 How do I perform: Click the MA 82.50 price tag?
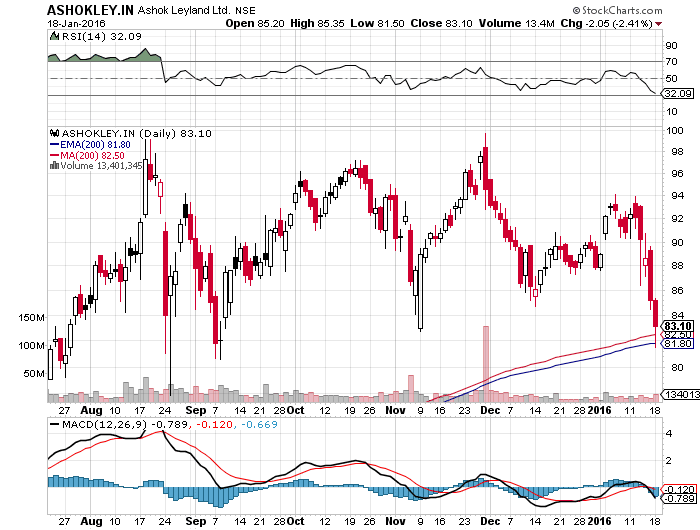(678, 335)
